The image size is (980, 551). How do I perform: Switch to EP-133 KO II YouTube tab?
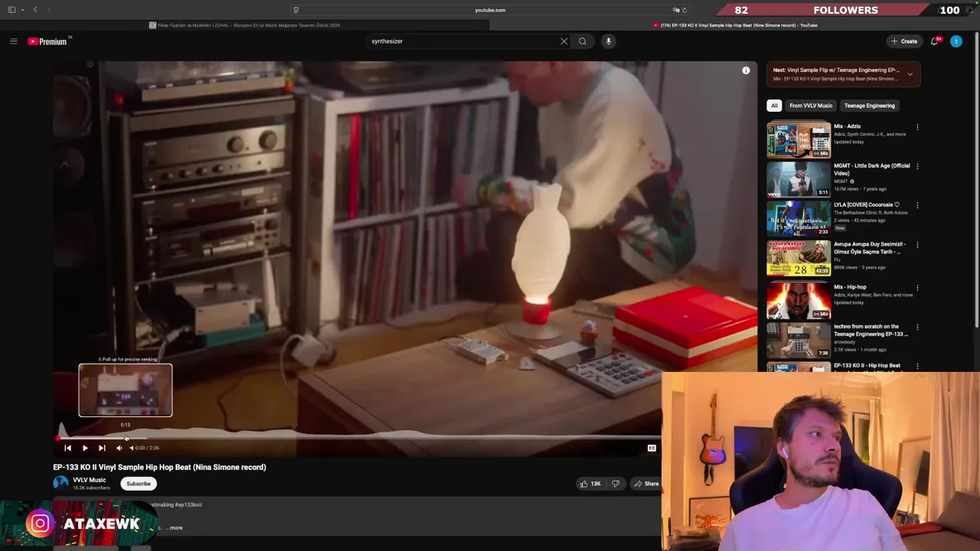[x=734, y=25]
